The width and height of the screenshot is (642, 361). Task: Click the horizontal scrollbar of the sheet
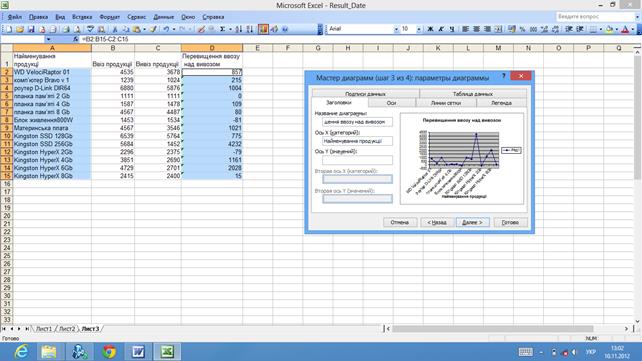508,329
